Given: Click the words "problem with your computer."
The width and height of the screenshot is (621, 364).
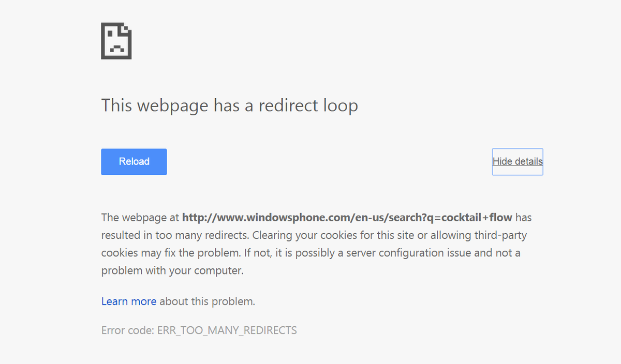Looking at the screenshot, I should click(x=172, y=270).
